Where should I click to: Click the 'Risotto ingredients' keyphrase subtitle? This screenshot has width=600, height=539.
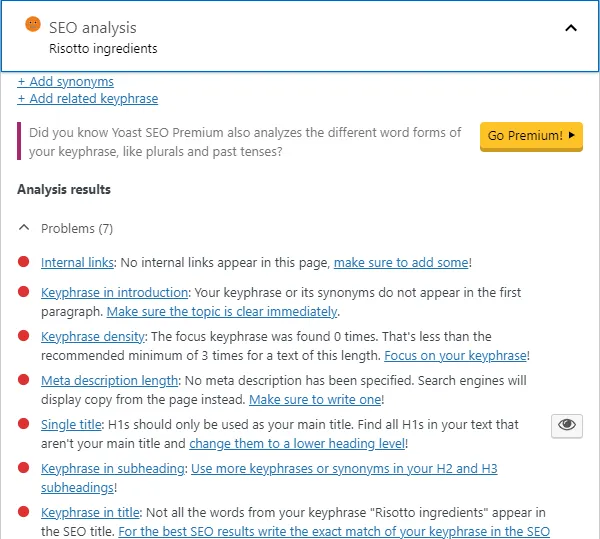103,49
